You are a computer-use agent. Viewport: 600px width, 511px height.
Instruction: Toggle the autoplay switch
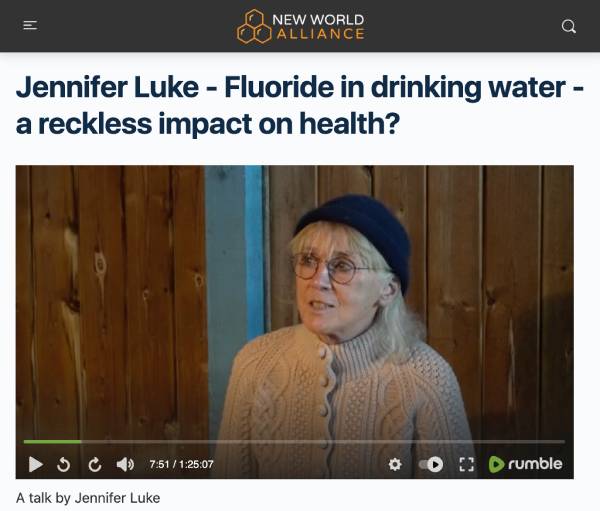coord(431,464)
